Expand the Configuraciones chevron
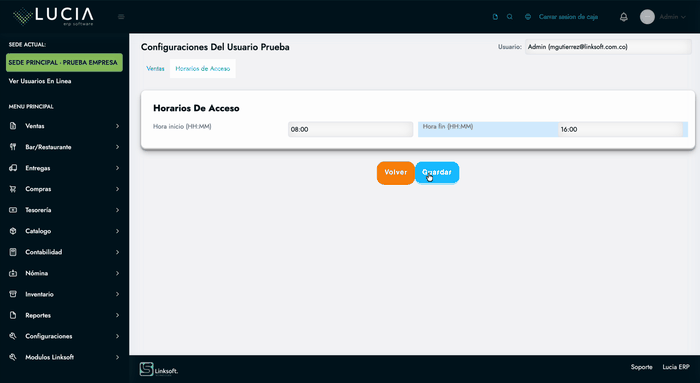 pyautogui.click(x=117, y=336)
